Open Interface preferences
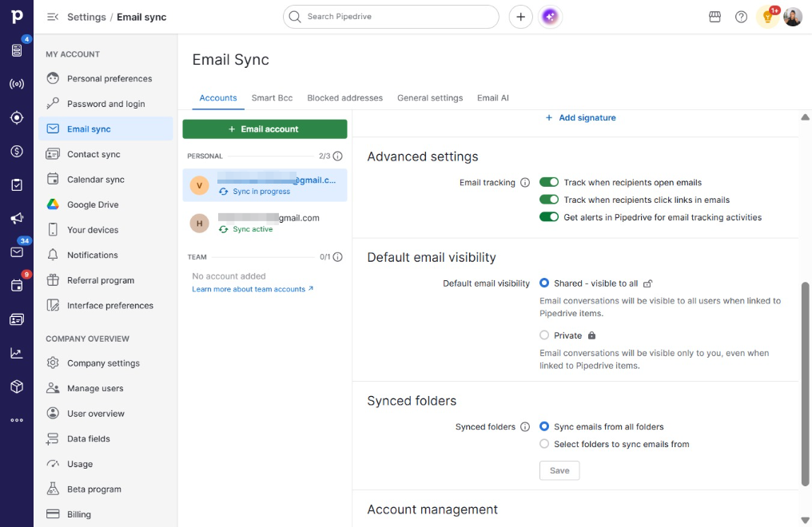812x527 pixels. click(x=105, y=306)
